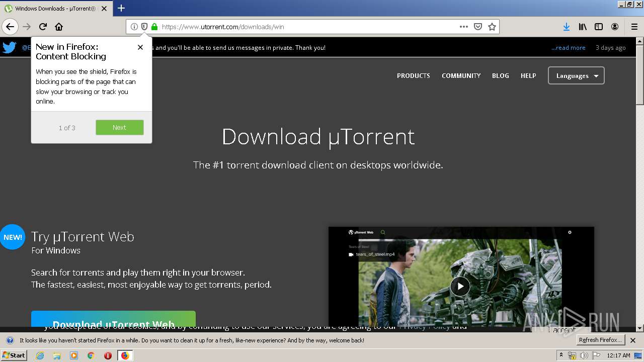
Task: Show site information icon in address bar
Action: (134, 27)
